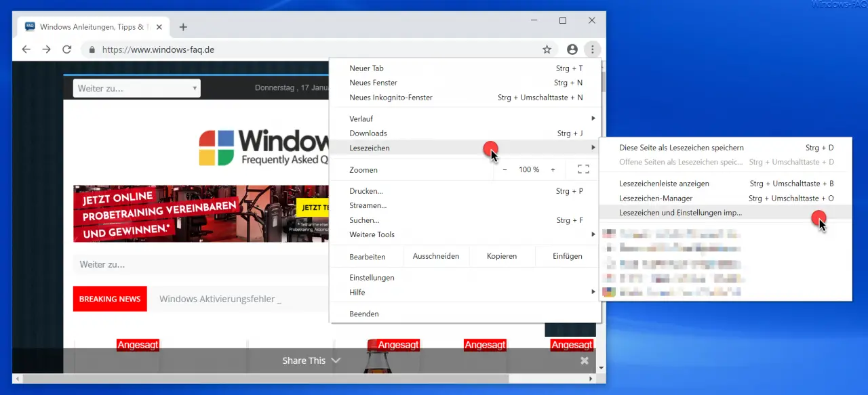Expand the Weitere Tools submenu
Viewport: 868px width, 395px height.
click(x=465, y=234)
